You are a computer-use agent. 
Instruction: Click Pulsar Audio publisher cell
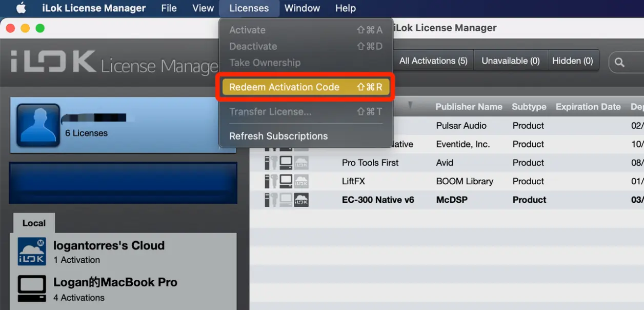point(461,126)
